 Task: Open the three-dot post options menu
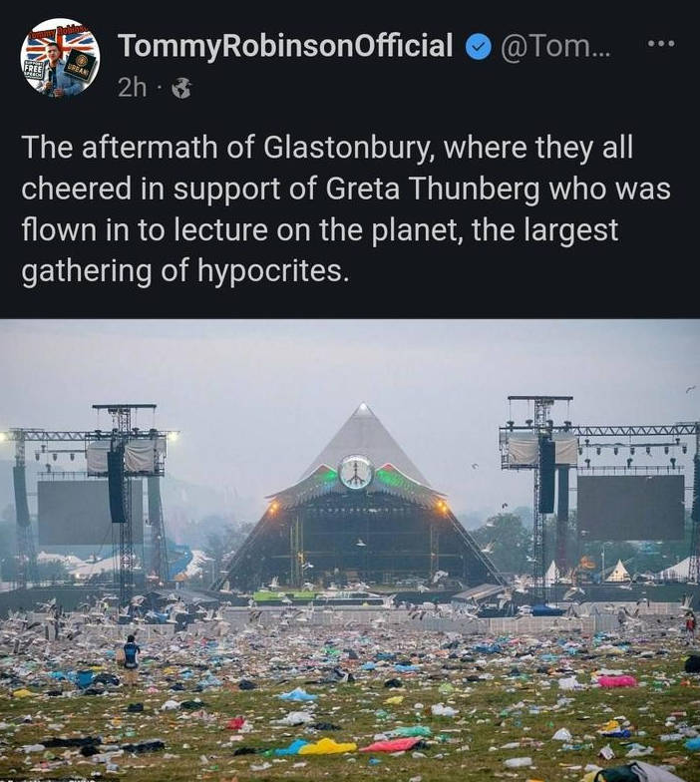pyautogui.click(x=660, y=44)
